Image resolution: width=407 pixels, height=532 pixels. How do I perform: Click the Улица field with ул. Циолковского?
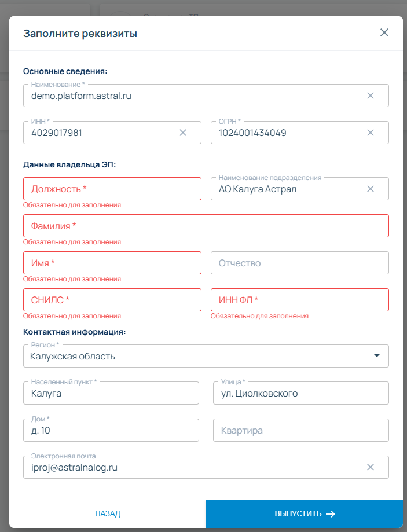pos(301,393)
